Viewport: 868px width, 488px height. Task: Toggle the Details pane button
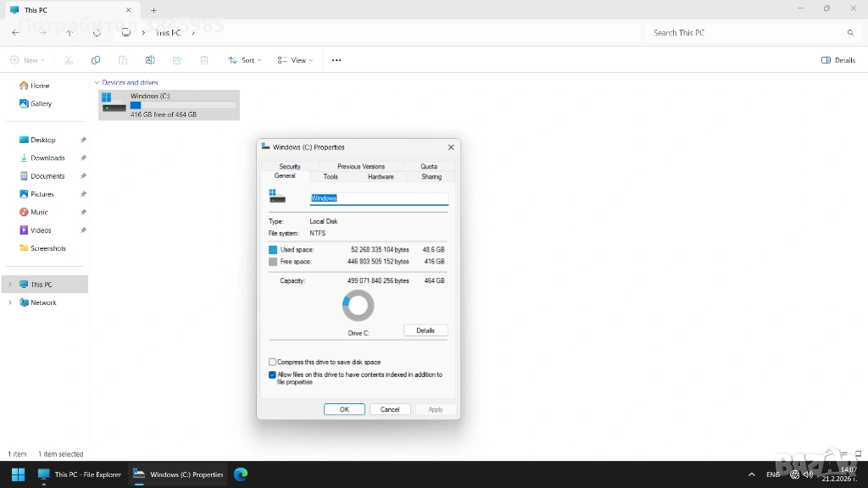click(x=838, y=60)
